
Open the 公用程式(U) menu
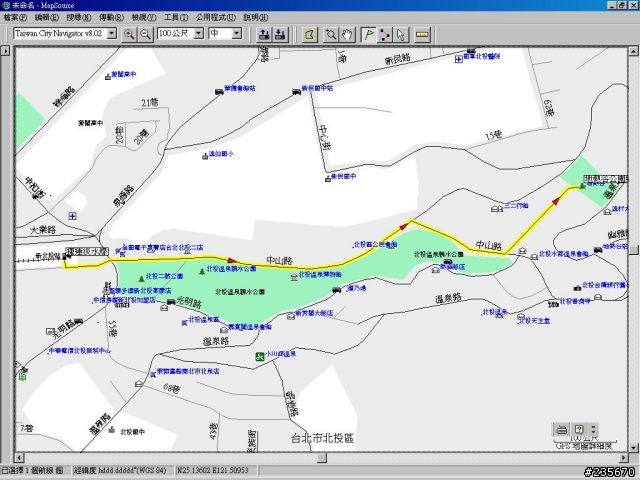coord(216,18)
